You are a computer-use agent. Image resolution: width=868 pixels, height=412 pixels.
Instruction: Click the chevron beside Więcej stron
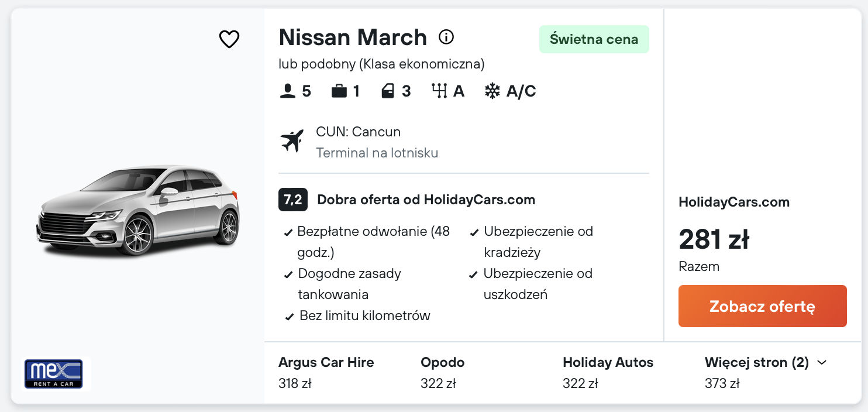(822, 363)
